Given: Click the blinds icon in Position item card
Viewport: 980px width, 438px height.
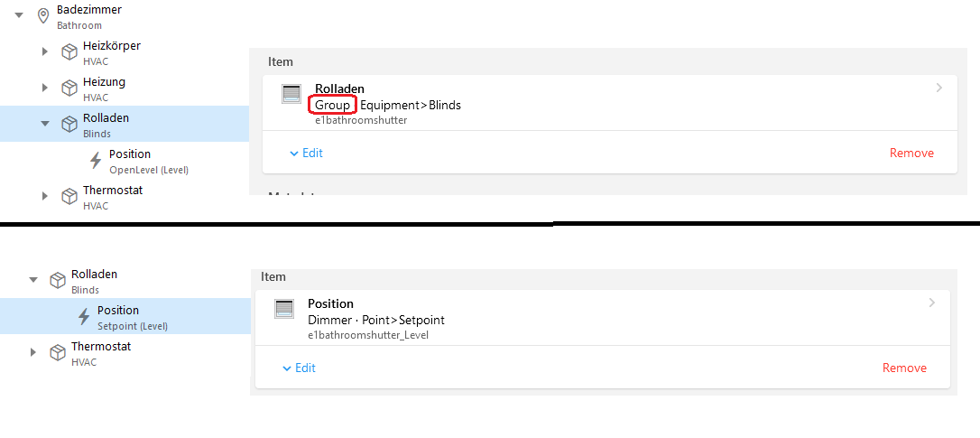Looking at the screenshot, I should pyautogui.click(x=284, y=309).
